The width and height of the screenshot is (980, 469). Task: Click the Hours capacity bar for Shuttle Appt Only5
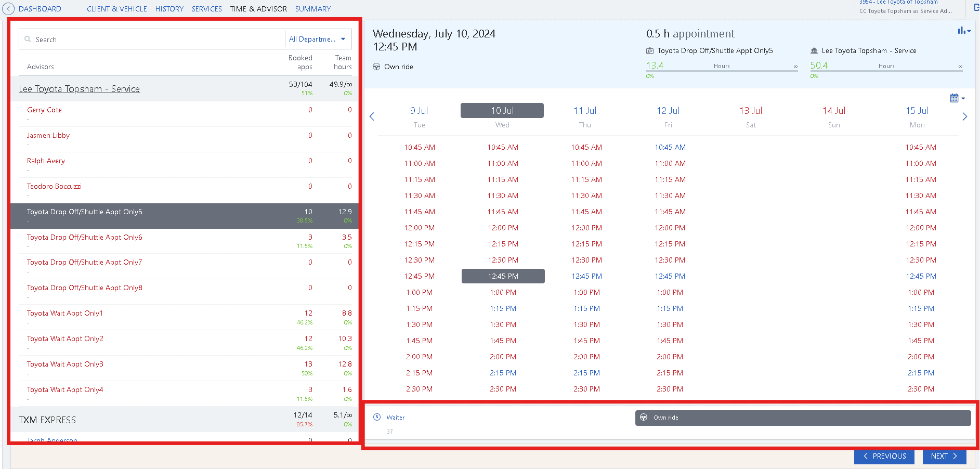click(x=722, y=71)
